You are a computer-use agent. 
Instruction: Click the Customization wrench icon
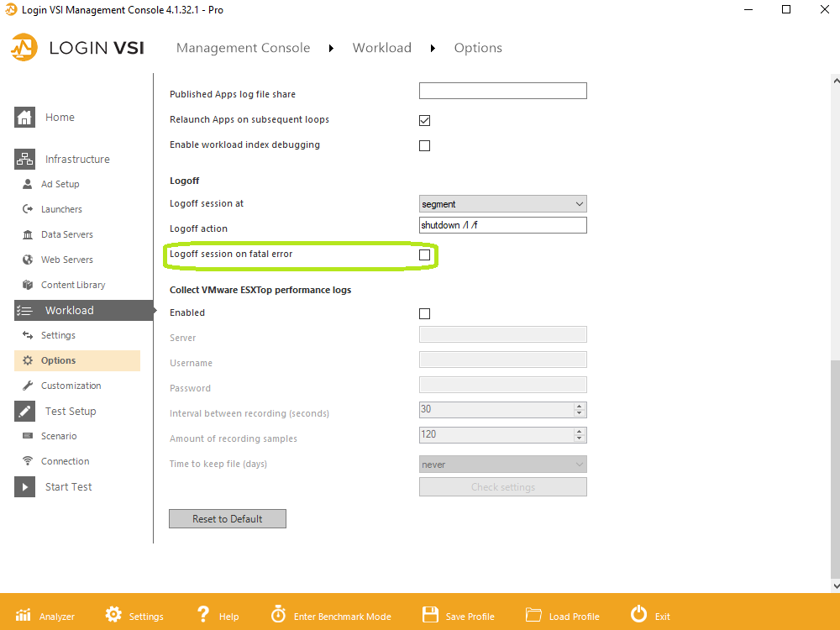coord(28,386)
